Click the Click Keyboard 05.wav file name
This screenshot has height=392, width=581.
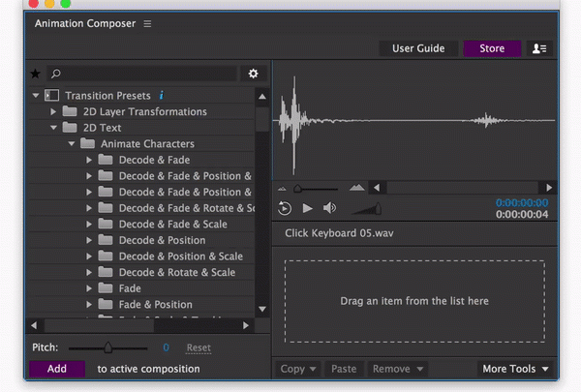click(339, 233)
